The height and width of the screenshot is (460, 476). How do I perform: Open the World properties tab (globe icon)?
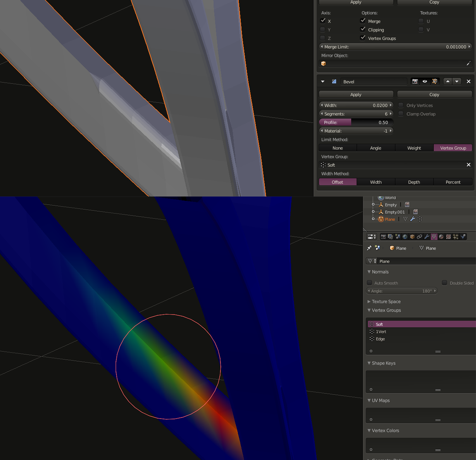[x=405, y=237]
